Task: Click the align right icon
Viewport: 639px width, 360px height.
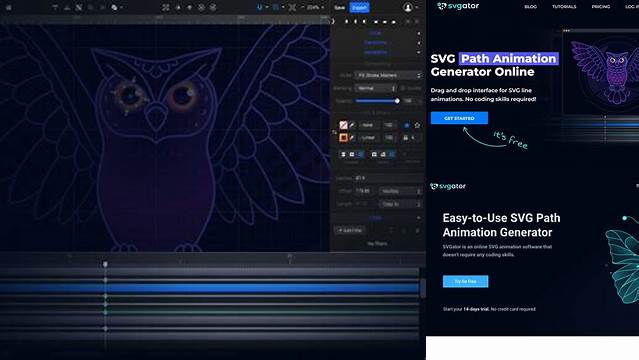Action: point(364,21)
